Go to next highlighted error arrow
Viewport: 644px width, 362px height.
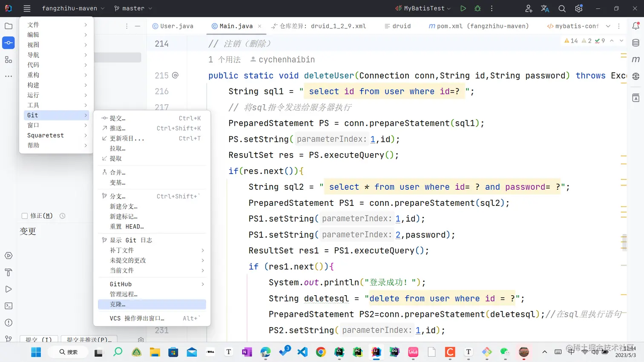click(x=621, y=41)
